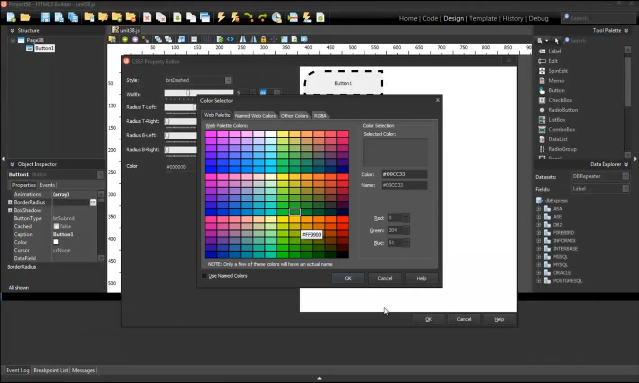Expand the BoxShadow property
This screenshot has height=383, width=639.
tap(10, 210)
